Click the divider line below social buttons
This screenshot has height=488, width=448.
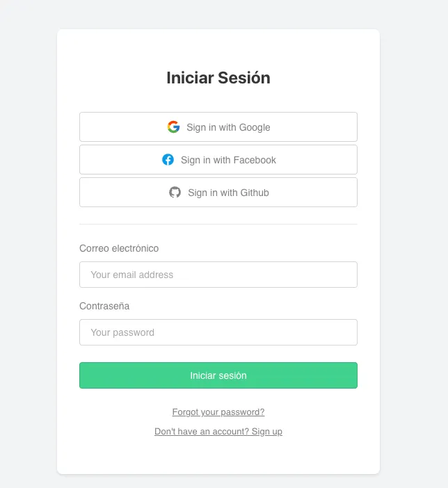coord(218,224)
